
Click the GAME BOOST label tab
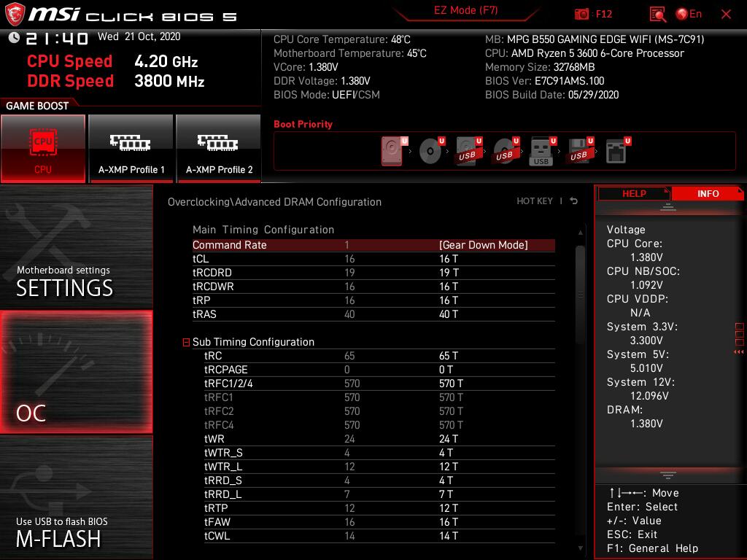37,106
